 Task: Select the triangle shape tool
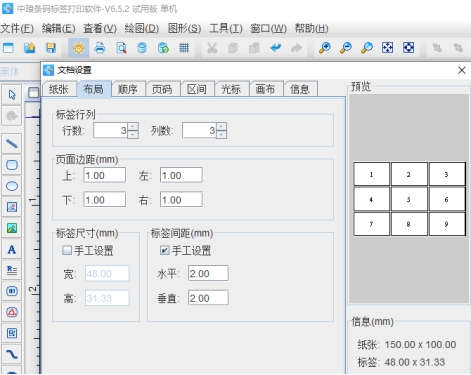click(12, 312)
